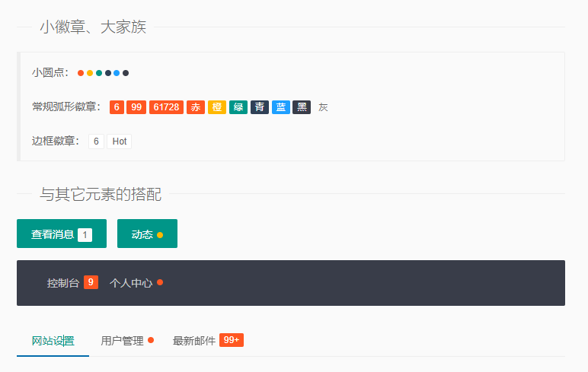This screenshot has width=588, height=372.
Task: Click the 小圆点 label
Action: (50, 73)
